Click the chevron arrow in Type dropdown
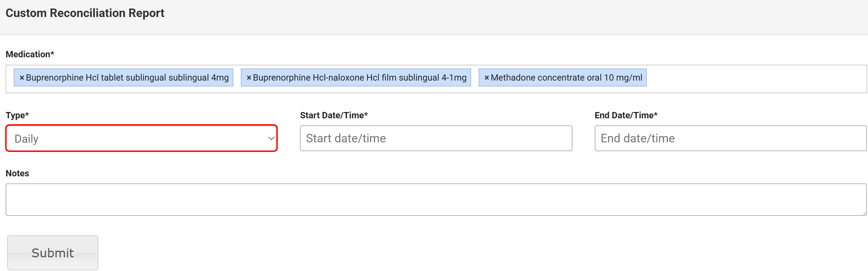 tap(271, 138)
